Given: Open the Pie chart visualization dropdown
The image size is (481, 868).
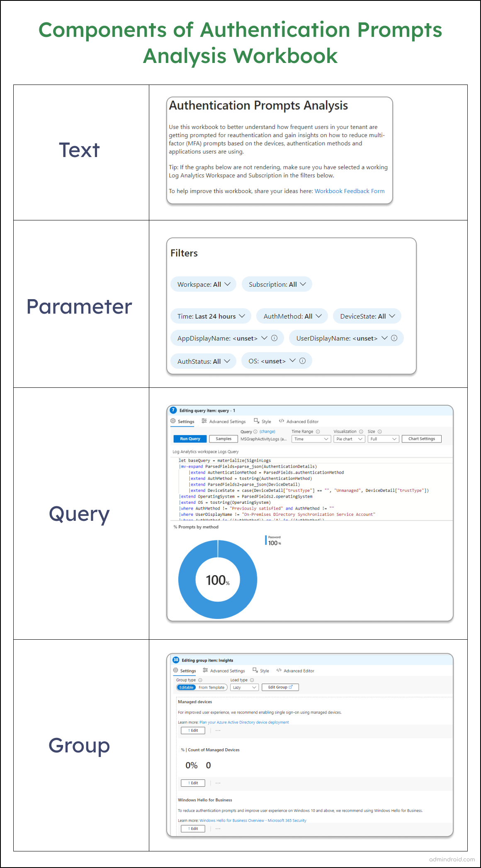Looking at the screenshot, I should point(349,439).
